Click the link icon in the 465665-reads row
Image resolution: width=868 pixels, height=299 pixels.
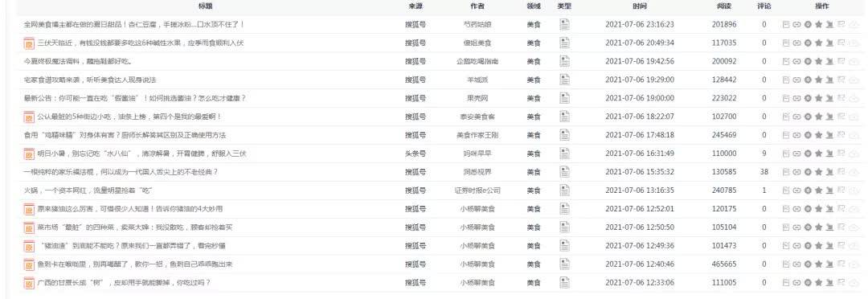(796, 264)
